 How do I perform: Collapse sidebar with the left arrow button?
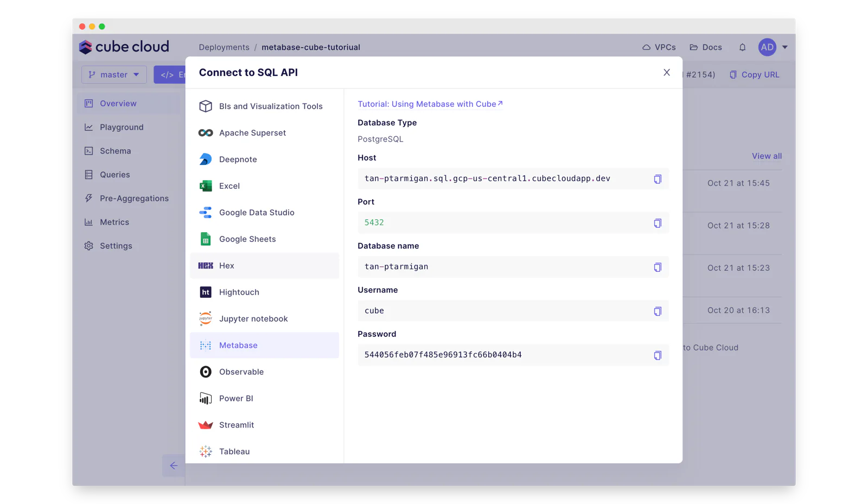pos(174,465)
